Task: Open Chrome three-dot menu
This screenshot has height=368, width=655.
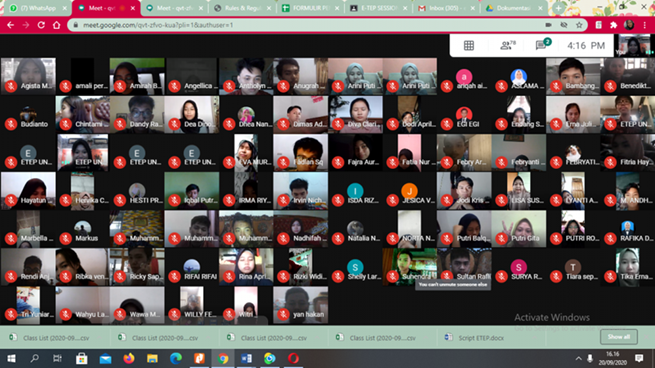Action: tap(645, 25)
